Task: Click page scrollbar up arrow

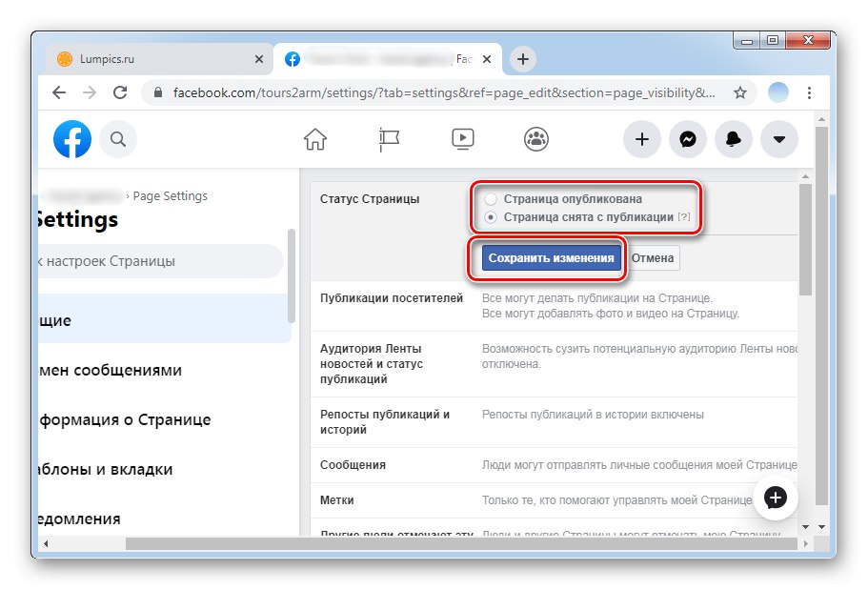Action: [821, 119]
